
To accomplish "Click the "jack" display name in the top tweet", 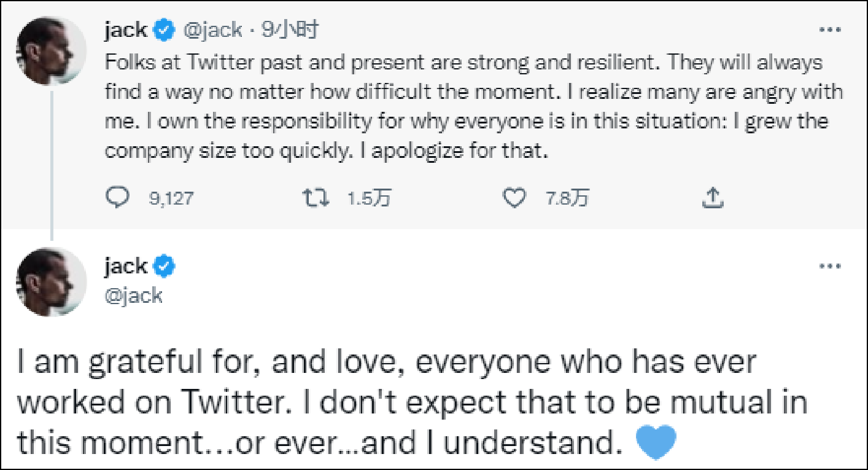I will click(126, 29).
